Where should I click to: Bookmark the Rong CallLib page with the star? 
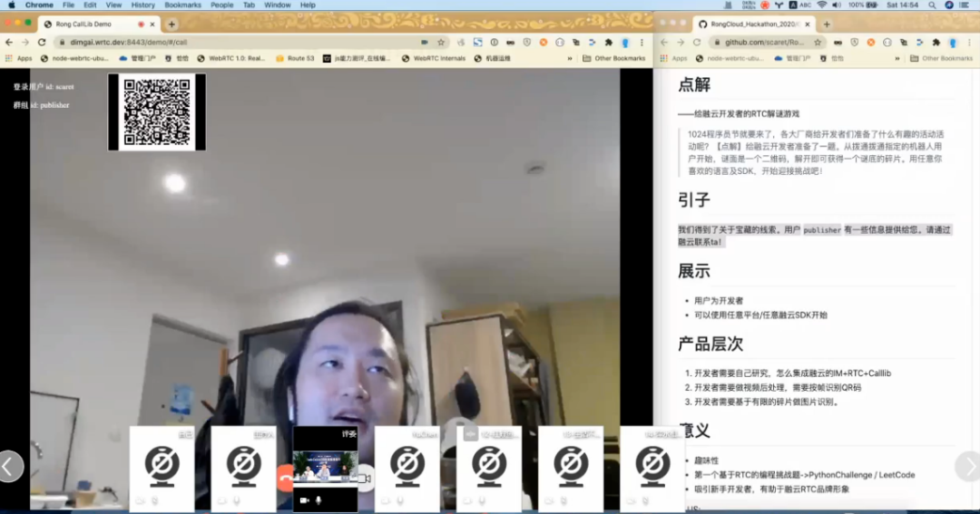coord(441,43)
